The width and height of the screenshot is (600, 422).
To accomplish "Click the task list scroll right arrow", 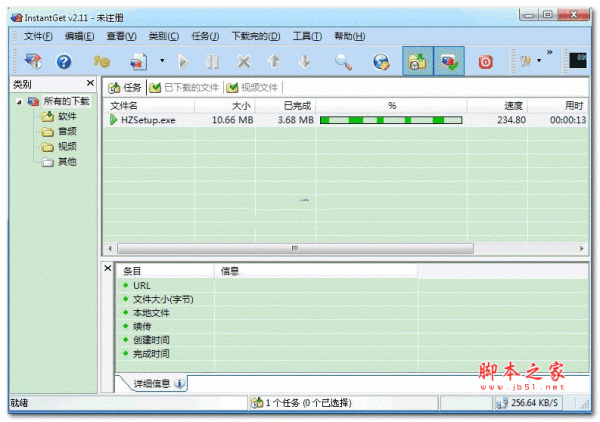I will coord(582,249).
